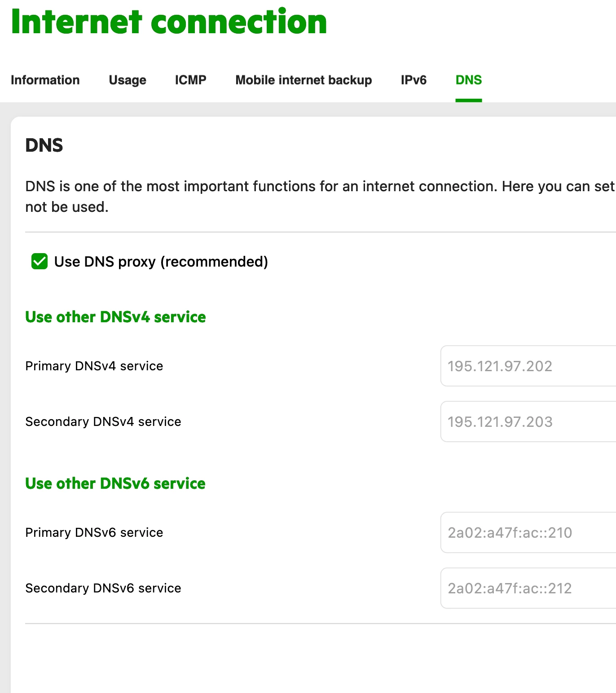Click the 'Use other DNSv6 service' heading
The image size is (616, 693).
pyautogui.click(x=115, y=483)
